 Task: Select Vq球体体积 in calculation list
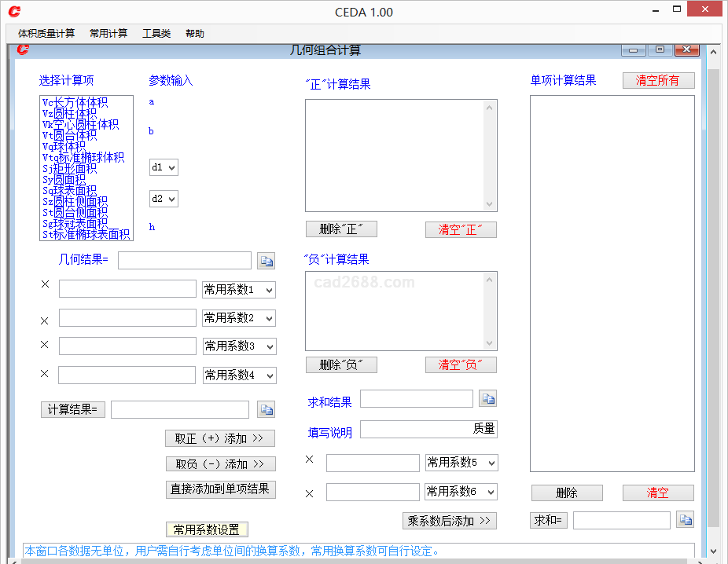click(x=64, y=146)
